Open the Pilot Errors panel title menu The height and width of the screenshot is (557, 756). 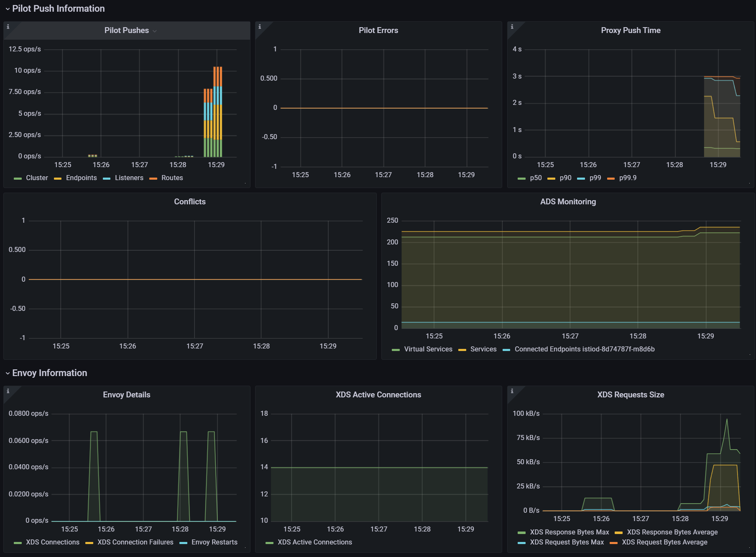point(378,31)
